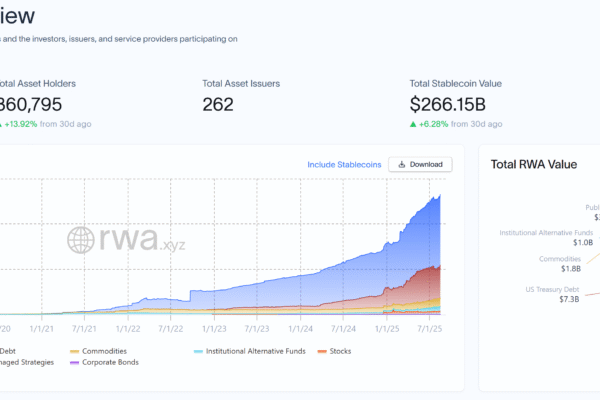Toggle the Stocks legend series

pos(338,351)
